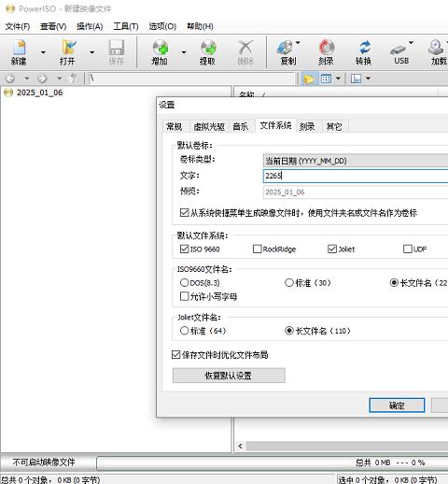
Task: Click the folder tree toggle icon
Action: 309,78
